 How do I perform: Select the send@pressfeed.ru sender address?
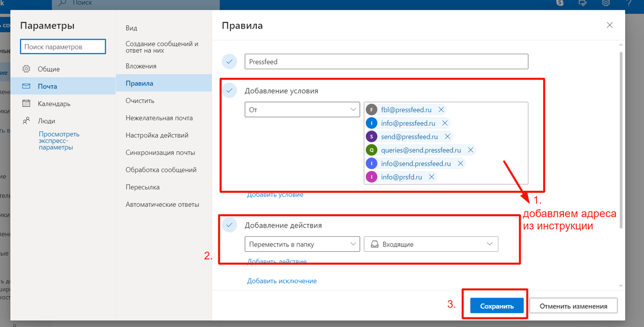(409, 137)
